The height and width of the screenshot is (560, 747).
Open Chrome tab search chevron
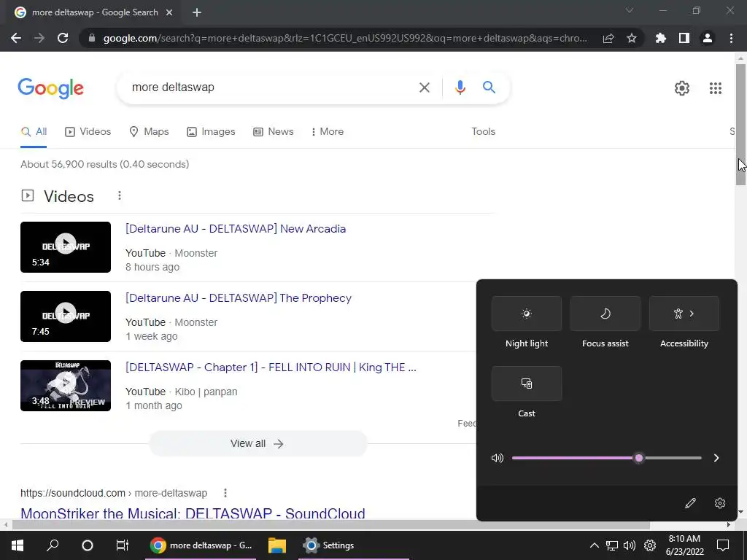(x=630, y=10)
